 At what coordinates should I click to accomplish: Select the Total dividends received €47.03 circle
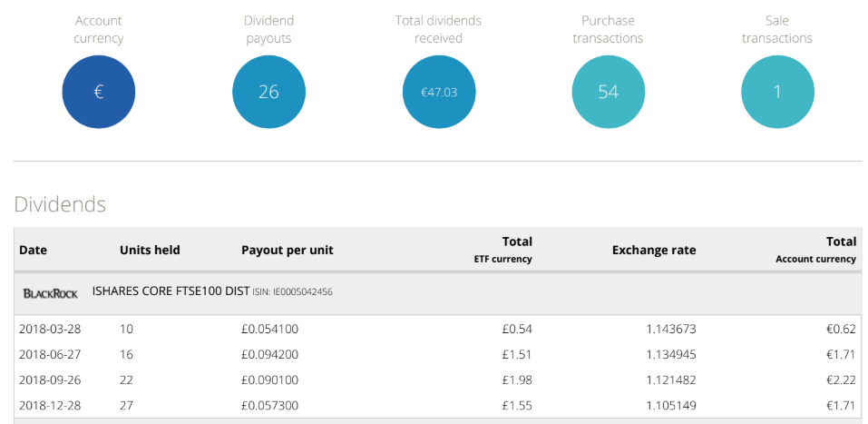click(438, 92)
